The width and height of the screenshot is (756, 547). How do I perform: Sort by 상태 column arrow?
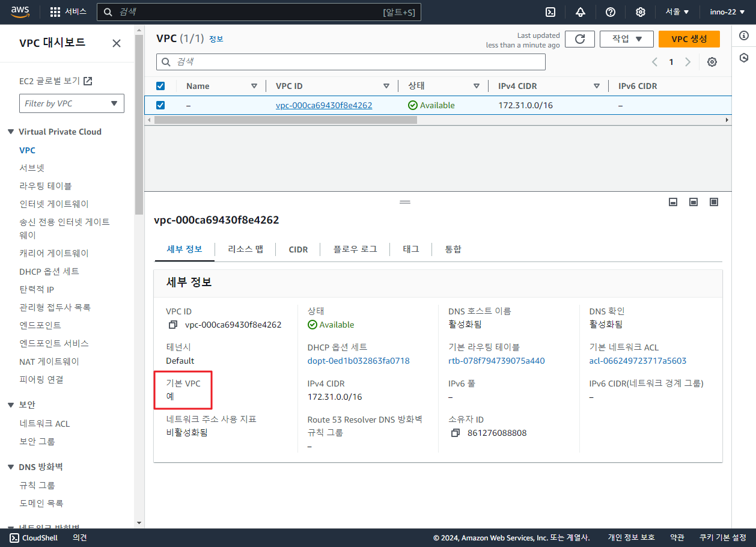(x=476, y=86)
